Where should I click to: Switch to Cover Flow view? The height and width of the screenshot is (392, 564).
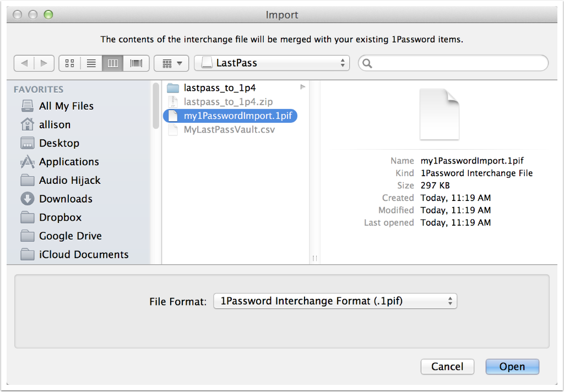pyautogui.click(x=136, y=63)
